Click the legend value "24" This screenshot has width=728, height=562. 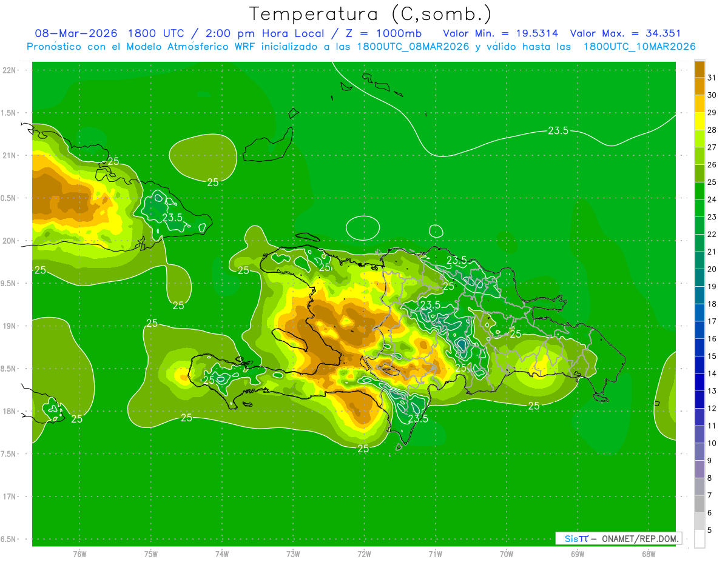click(712, 199)
